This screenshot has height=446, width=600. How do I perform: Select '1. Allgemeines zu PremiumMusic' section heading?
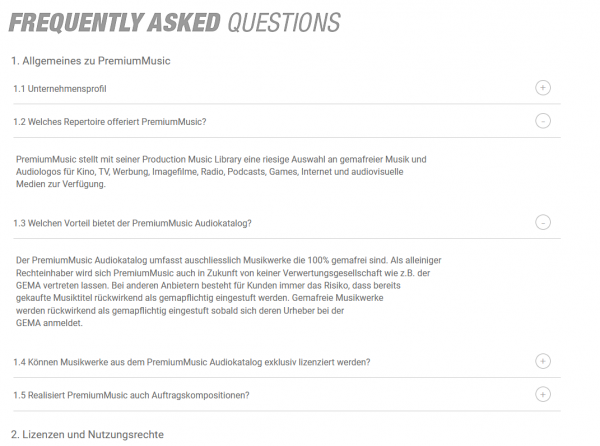91,61
